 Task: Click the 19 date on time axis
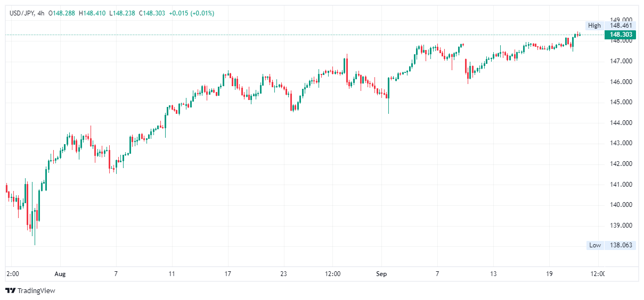pos(550,274)
